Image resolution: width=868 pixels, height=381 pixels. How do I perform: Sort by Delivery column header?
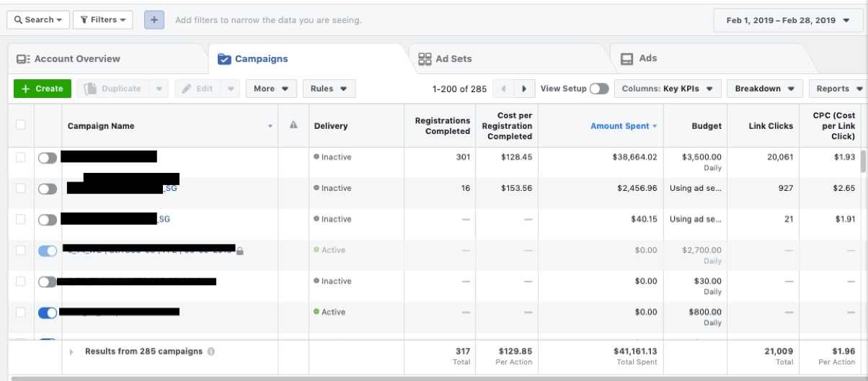(x=356, y=126)
